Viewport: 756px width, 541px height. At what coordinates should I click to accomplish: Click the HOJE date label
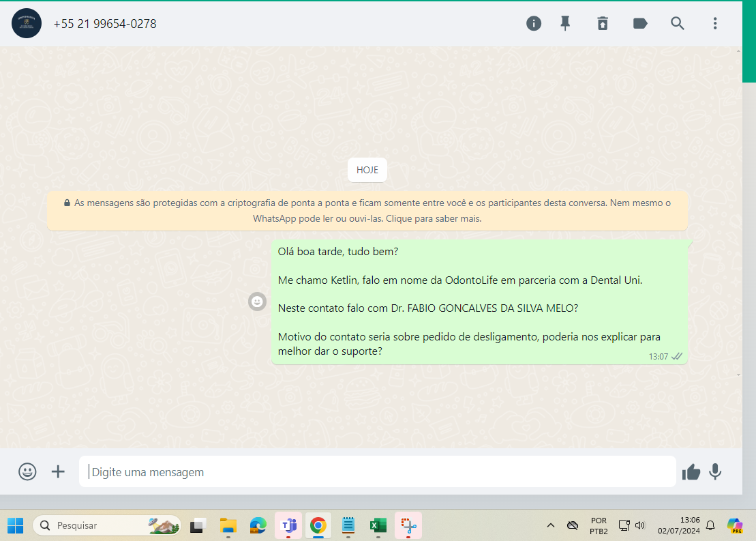(x=367, y=170)
